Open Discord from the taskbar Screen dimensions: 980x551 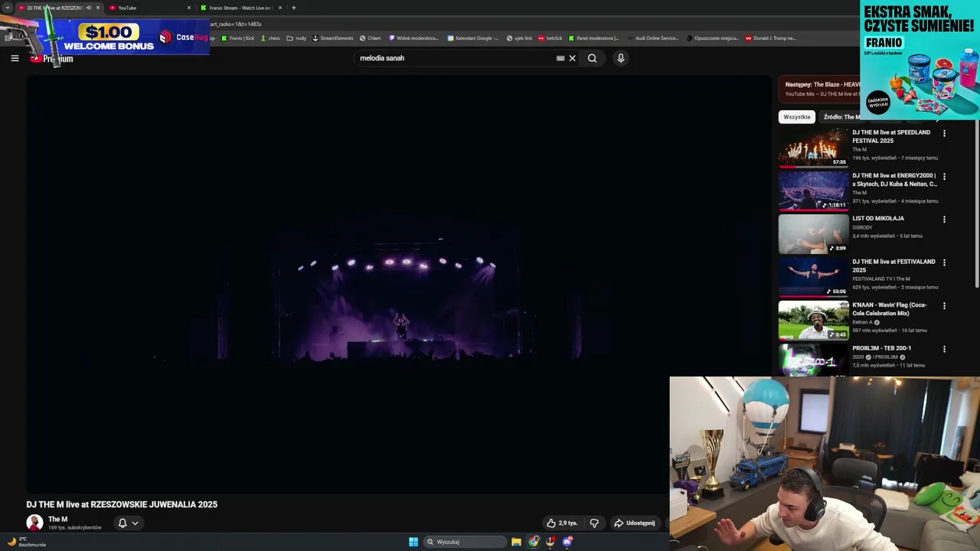[567, 542]
